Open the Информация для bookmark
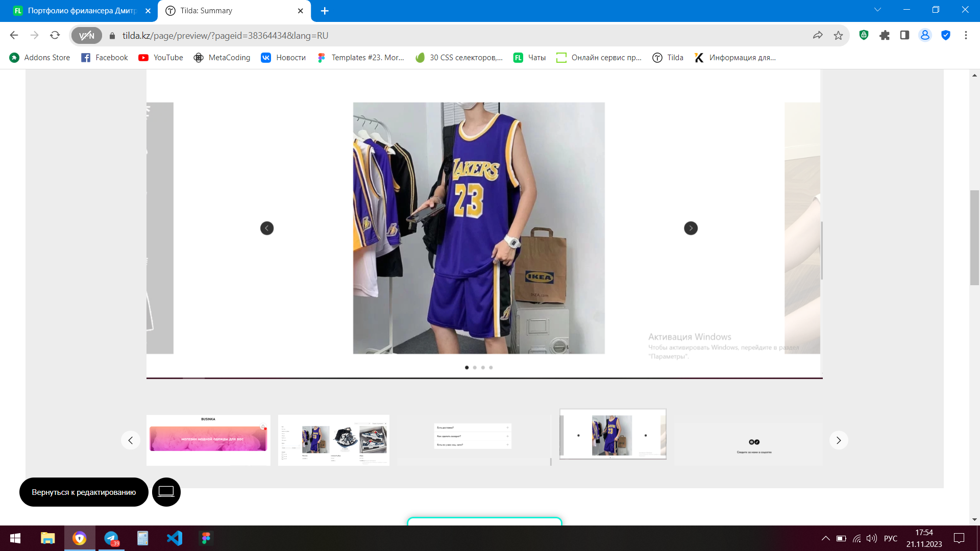 coord(735,58)
